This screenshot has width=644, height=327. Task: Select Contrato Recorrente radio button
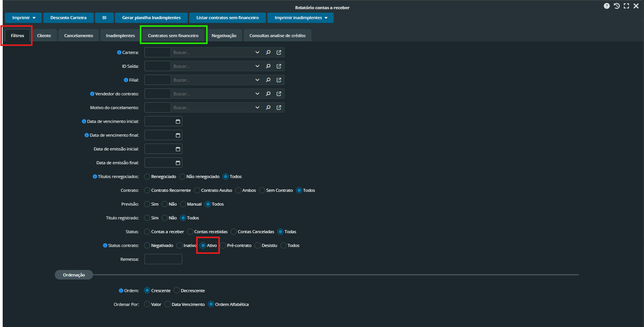[147, 190]
